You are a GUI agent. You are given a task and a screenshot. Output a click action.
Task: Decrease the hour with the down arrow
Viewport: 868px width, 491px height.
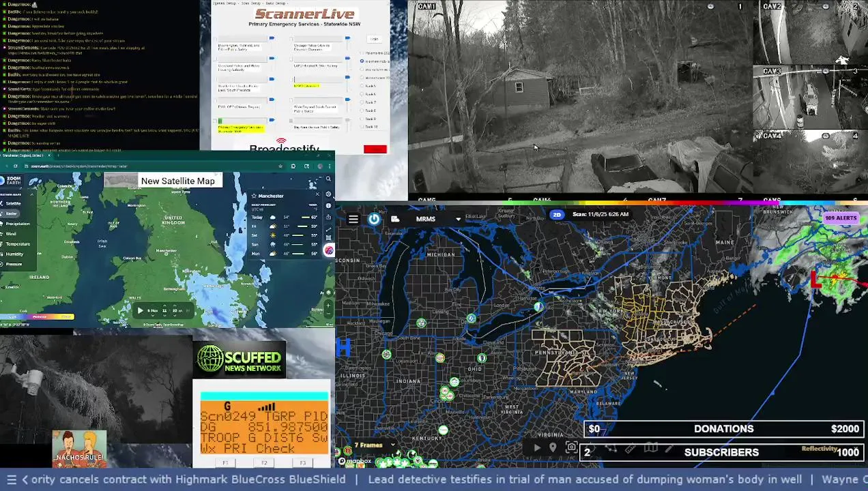tap(164, 316)
